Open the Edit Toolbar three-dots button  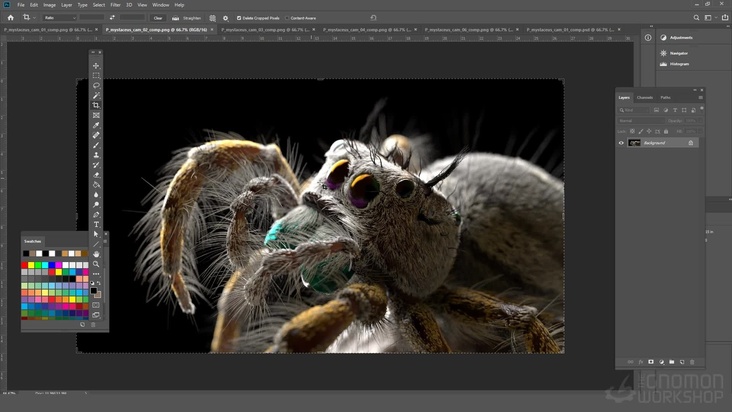pos(96,274)
